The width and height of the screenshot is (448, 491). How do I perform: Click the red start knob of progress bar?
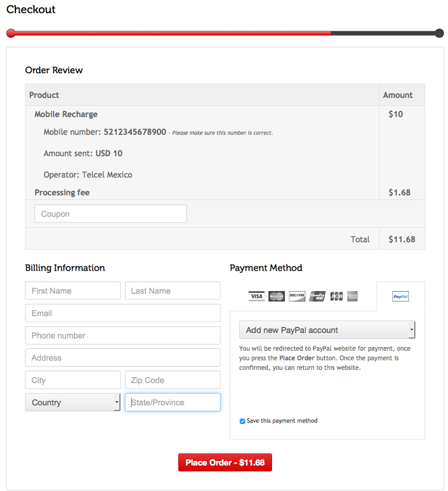click(11, 33)
